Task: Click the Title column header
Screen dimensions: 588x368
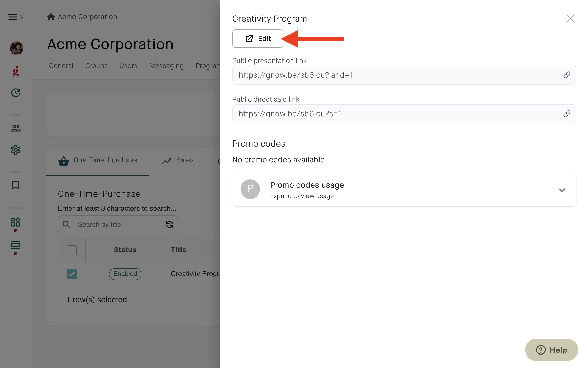Action: point(178,250)
